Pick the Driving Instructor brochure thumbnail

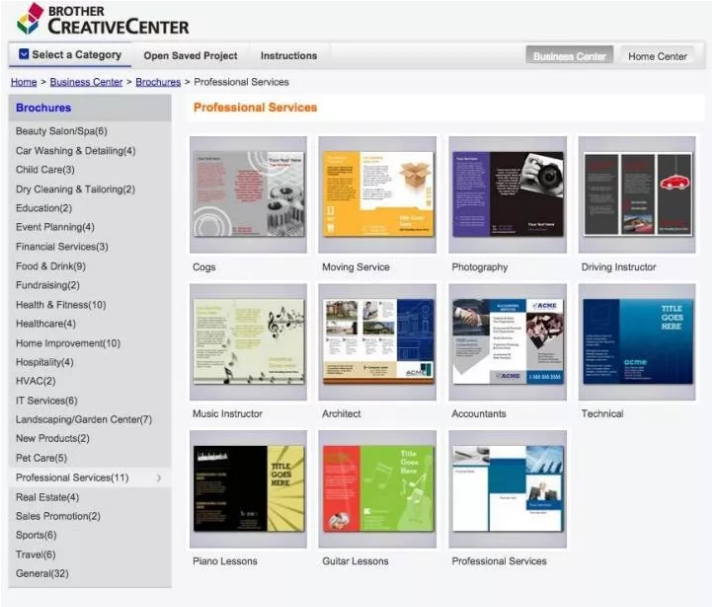(x=637, y=194)
